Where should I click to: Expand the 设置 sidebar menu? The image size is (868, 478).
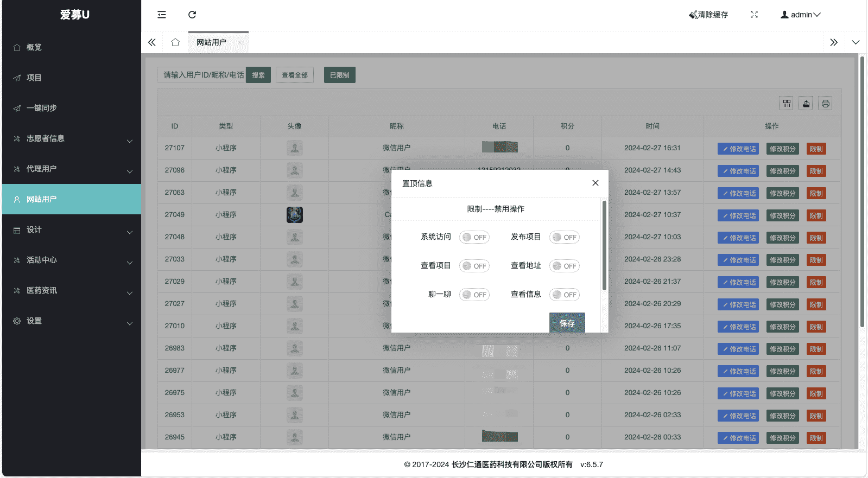pyautogui.click(x=72, y=321)
